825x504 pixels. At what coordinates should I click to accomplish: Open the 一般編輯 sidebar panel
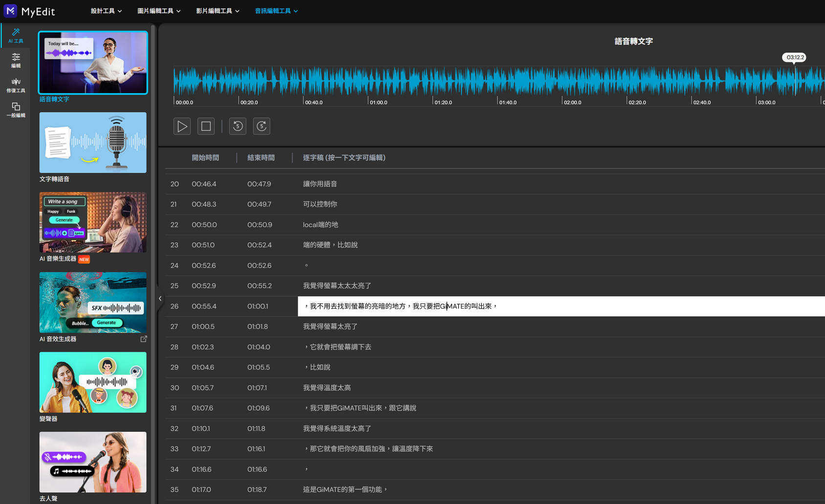click(16, 110)
